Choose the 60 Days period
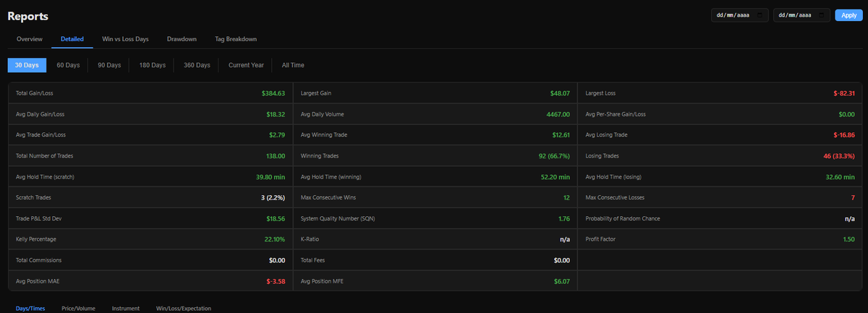 click(68, 65)
